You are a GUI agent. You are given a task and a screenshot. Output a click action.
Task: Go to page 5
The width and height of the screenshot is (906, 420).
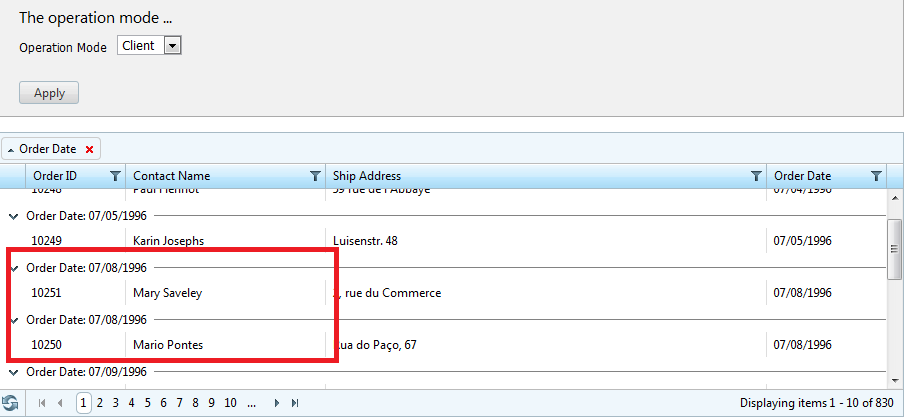pyautogui.click(x=147, y=403)
